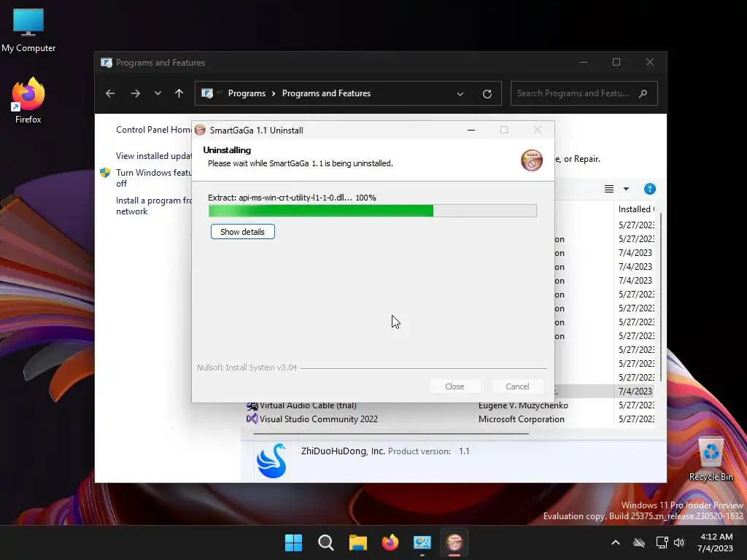Select Programs breadcrumb in address bar
Screen dimensions: 747x560
click(247, 93)
